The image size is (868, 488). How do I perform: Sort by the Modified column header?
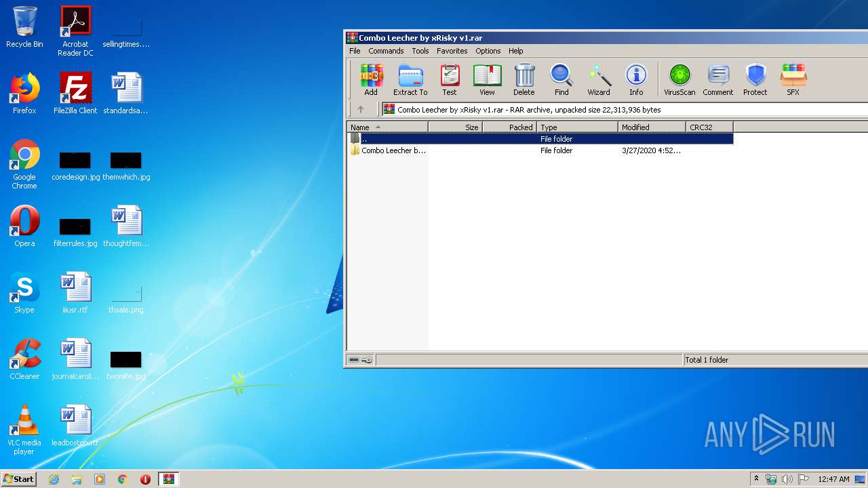point(652,127)
